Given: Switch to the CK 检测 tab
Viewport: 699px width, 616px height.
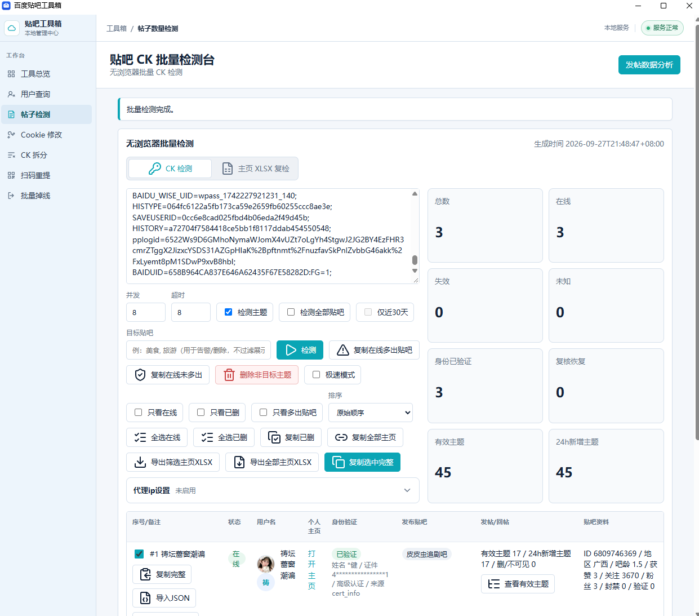Looking at the screenshot, I should [x=170, y=169].
